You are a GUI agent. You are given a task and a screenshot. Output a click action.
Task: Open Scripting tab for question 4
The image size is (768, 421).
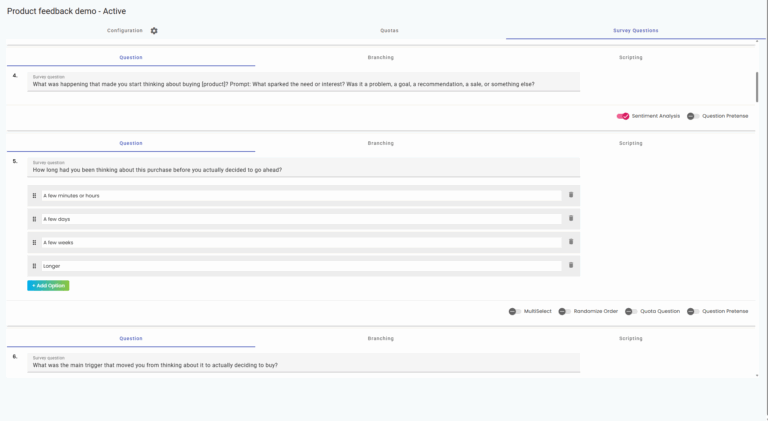pyautogui.click(x=630, y=57)
